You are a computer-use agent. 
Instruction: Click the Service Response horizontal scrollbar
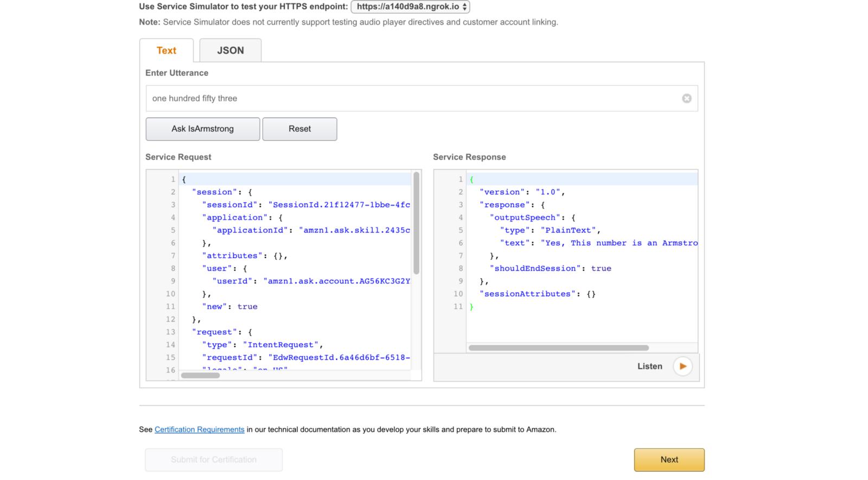(x=558, y=348)
